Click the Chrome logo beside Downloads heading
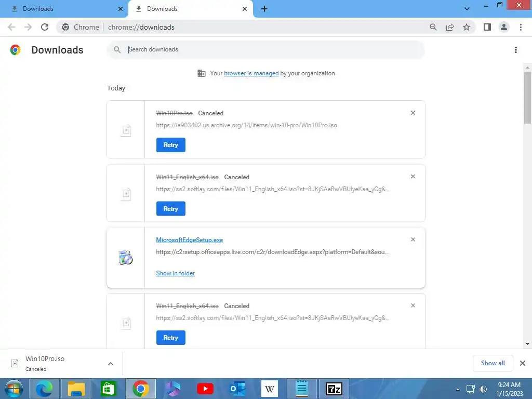Image resolution: width=532 pixels, height=399 pixels. (15, 50)
